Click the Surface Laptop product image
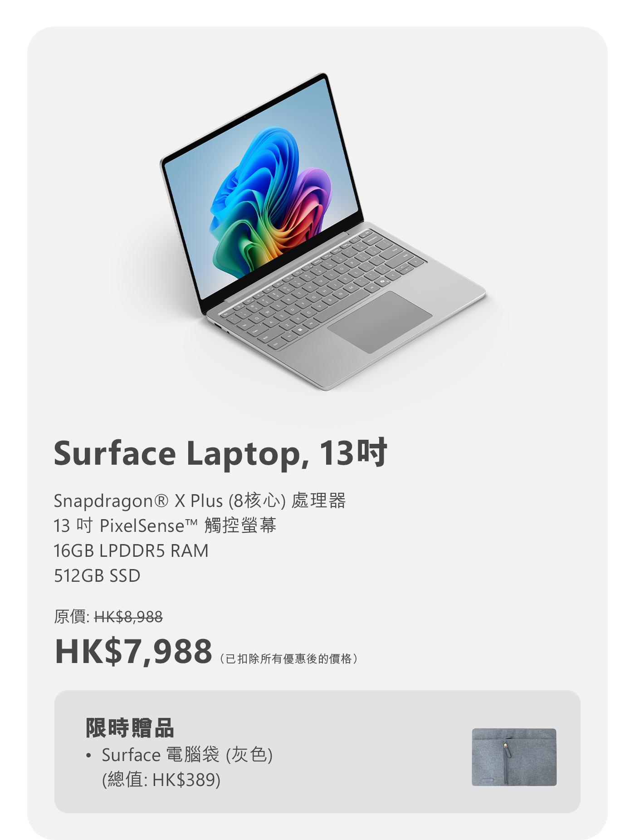 click(322, 231)
